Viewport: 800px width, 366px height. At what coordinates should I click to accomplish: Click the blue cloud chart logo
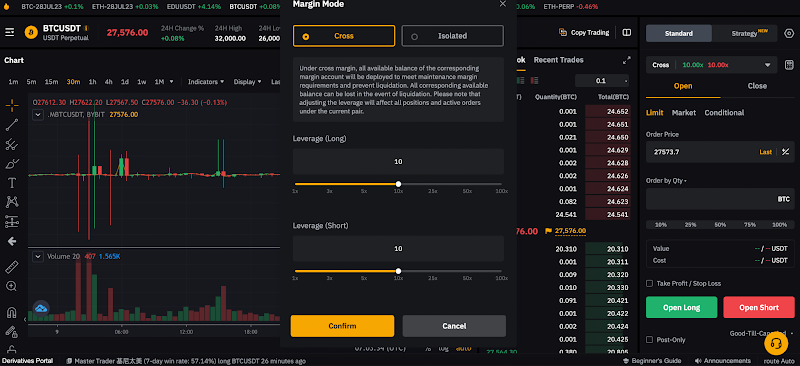tap(40, 308)
